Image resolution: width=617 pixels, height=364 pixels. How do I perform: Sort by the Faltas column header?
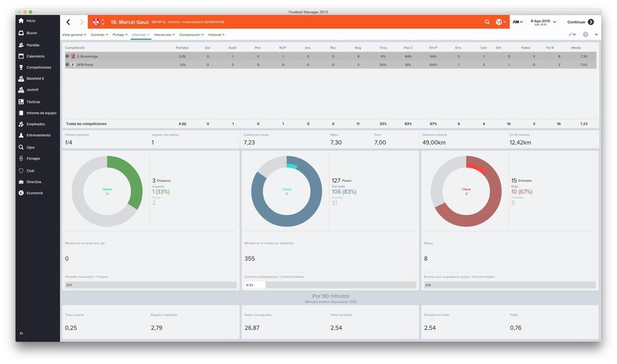pyautogui.click(x=525, y=48)
